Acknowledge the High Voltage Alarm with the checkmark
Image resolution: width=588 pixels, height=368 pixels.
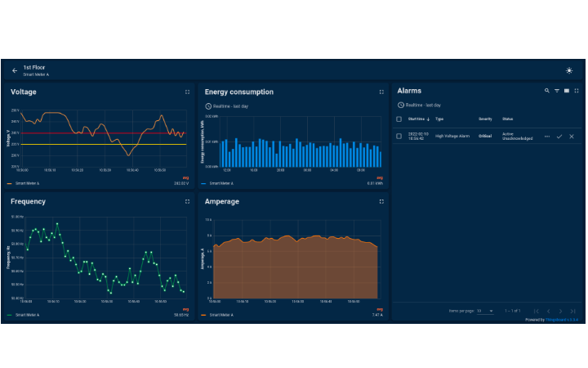559,137
